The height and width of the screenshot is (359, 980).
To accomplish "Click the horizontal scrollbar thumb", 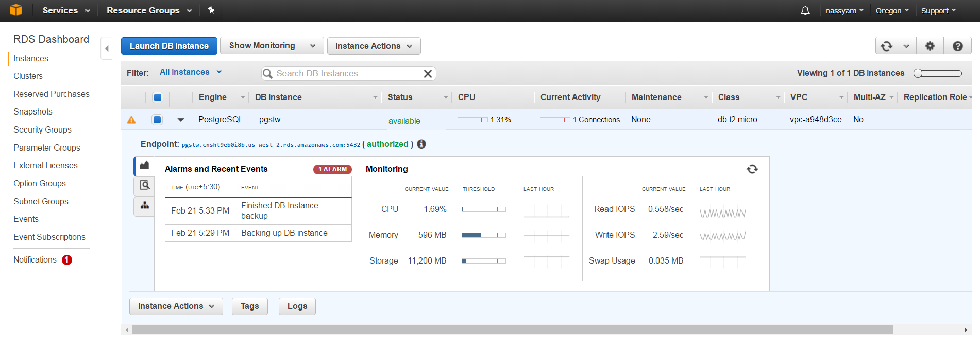I will point(512,330).
